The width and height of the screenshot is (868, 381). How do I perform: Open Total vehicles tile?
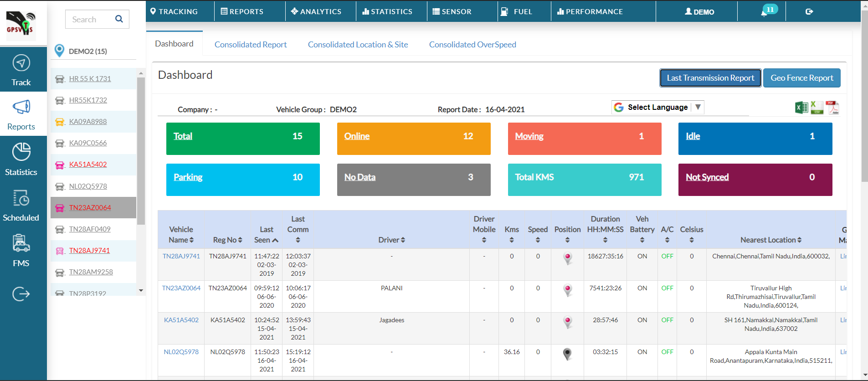pos(243,139)
